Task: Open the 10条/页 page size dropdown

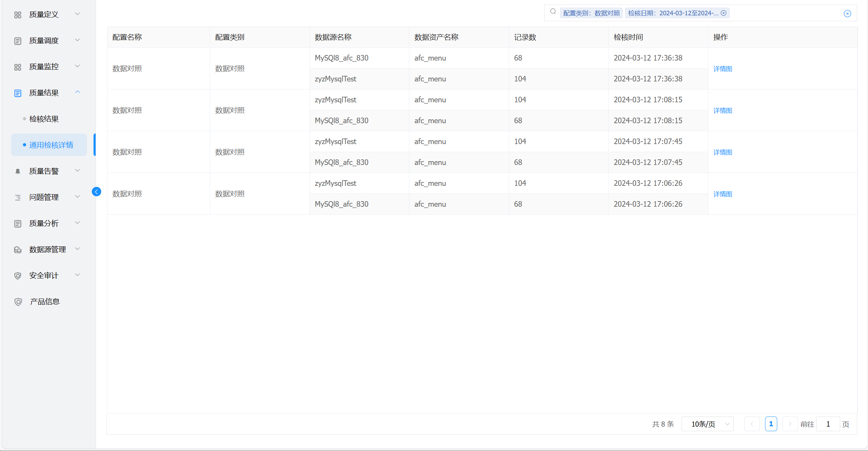Action: [x=707, y=424]
